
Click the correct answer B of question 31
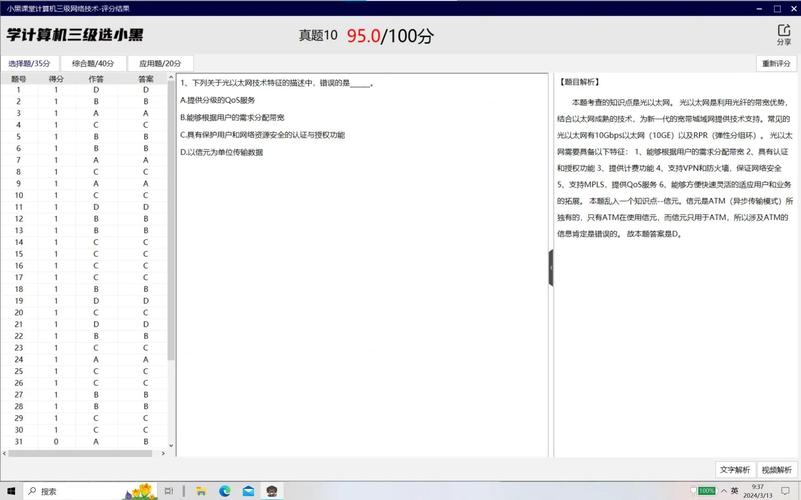tap(146, 442)
